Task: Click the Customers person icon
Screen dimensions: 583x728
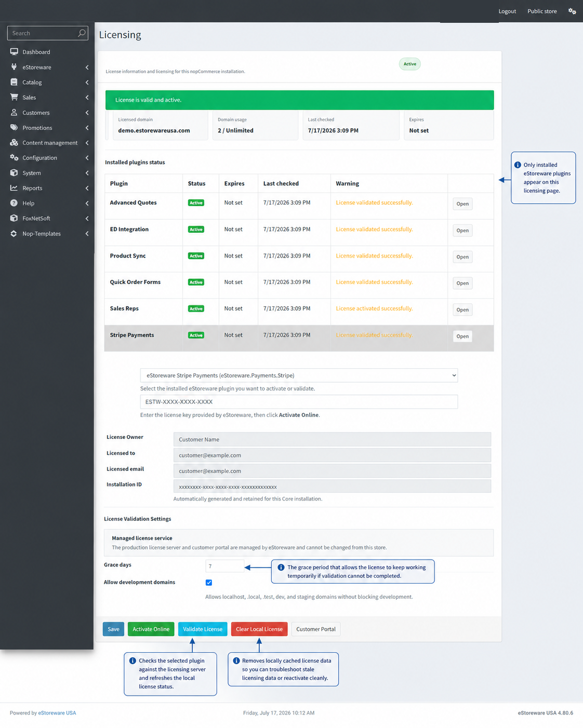Action: coord(14,112)
